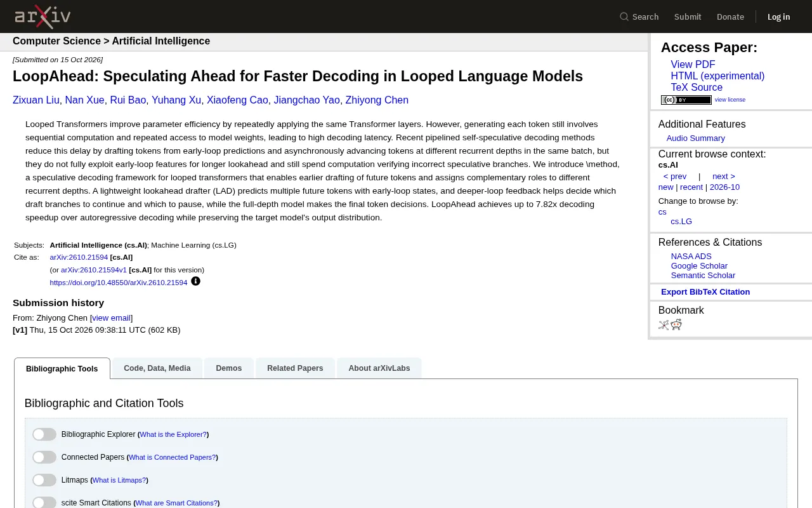Open NASA ADS references
The height and width of the screenshot is (508, 812).
click(x=691, y=257)
